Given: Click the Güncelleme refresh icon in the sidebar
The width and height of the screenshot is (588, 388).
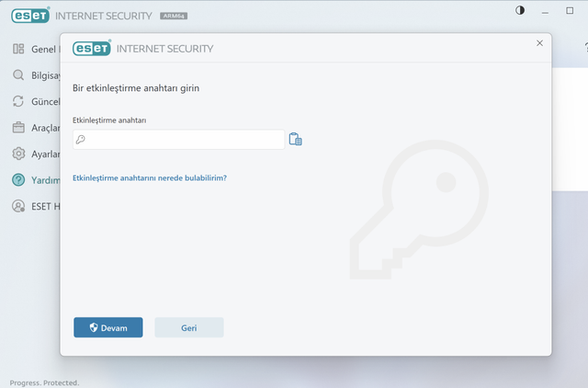Looking at the screenshot, I should point(18,101).
